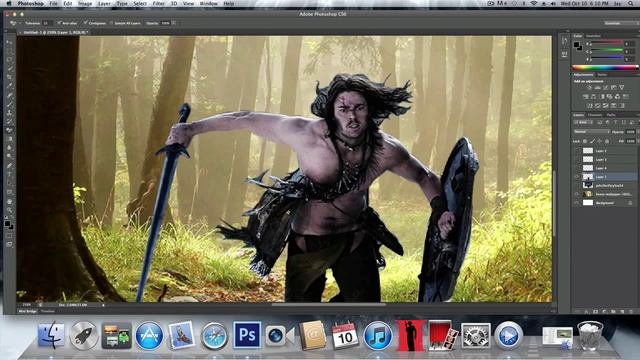This screenshot has height=360, width=640.
Task: Add a Levels adjustment
Action: coord(597,88)
